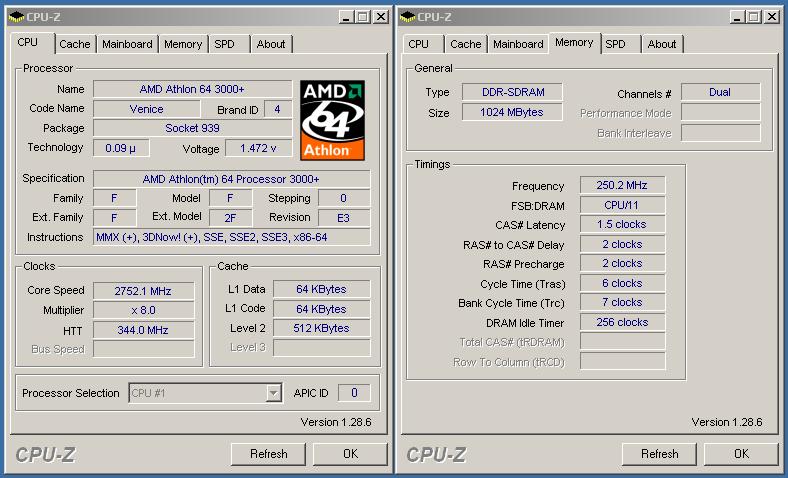The image size is (788, 478).
Task: Click Refresh button in left window
Action: (x=268, y=454)
